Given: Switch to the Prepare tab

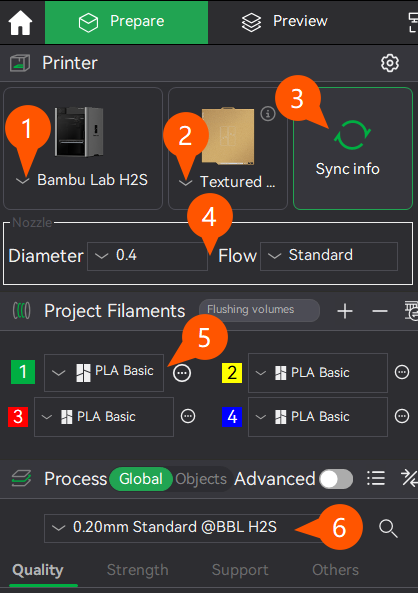Looking at the screenshot, I should [126, 22].
